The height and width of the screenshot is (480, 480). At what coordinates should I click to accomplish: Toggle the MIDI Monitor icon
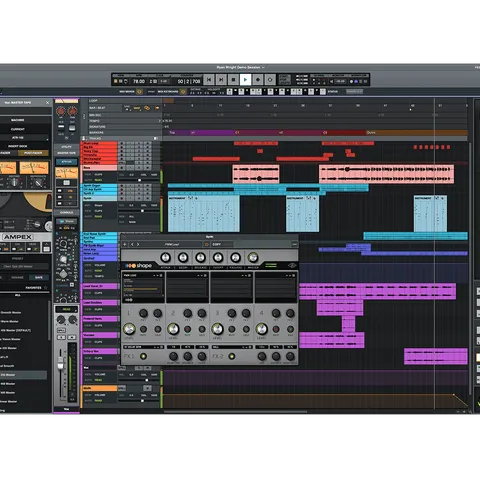[x=139, y=92]
